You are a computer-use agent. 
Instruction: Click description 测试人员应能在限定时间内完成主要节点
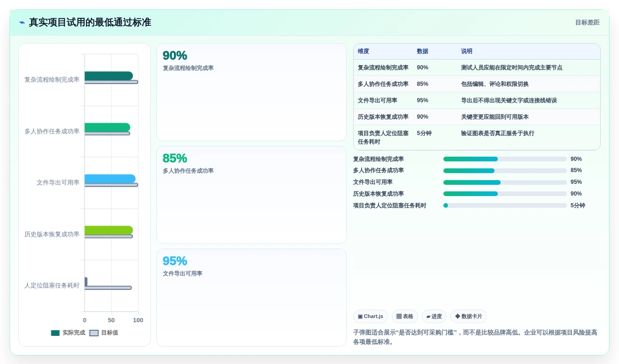[x=512, y=68]
